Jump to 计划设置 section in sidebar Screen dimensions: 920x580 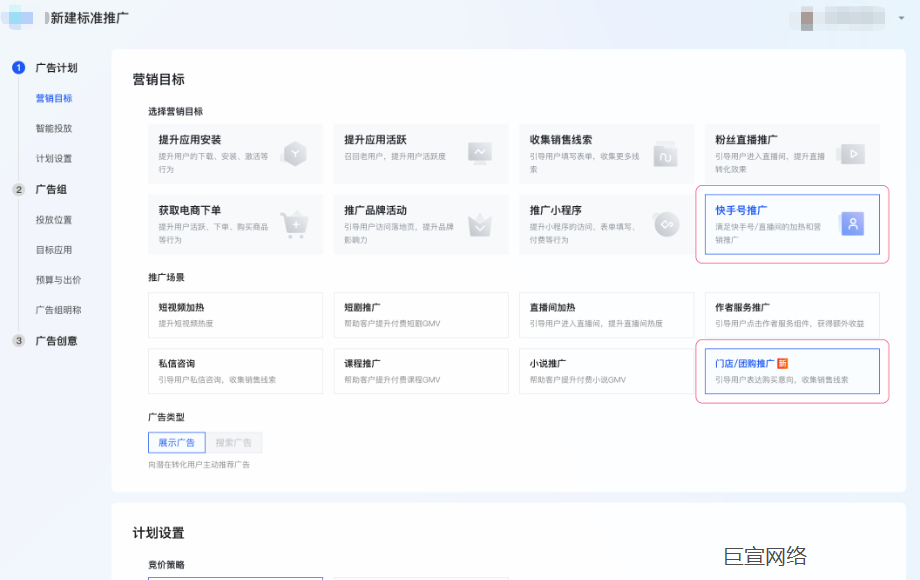pyautogui.click(x=54, y=159)
